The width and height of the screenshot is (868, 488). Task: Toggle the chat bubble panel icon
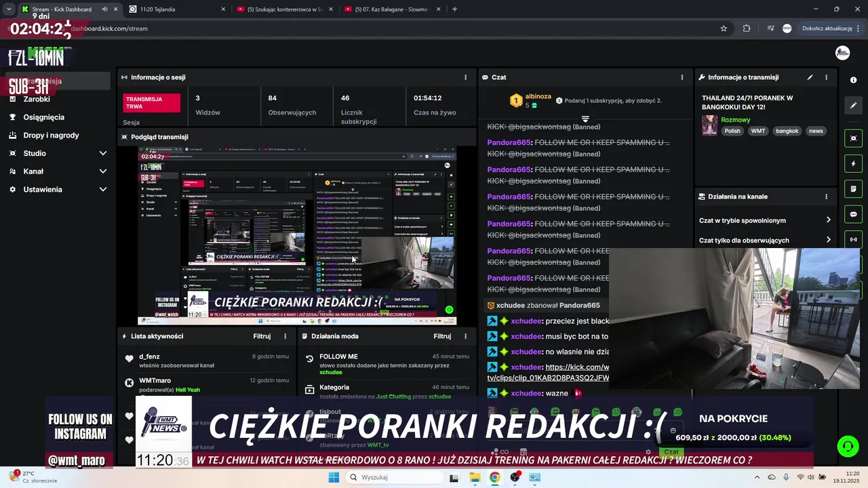853,214
